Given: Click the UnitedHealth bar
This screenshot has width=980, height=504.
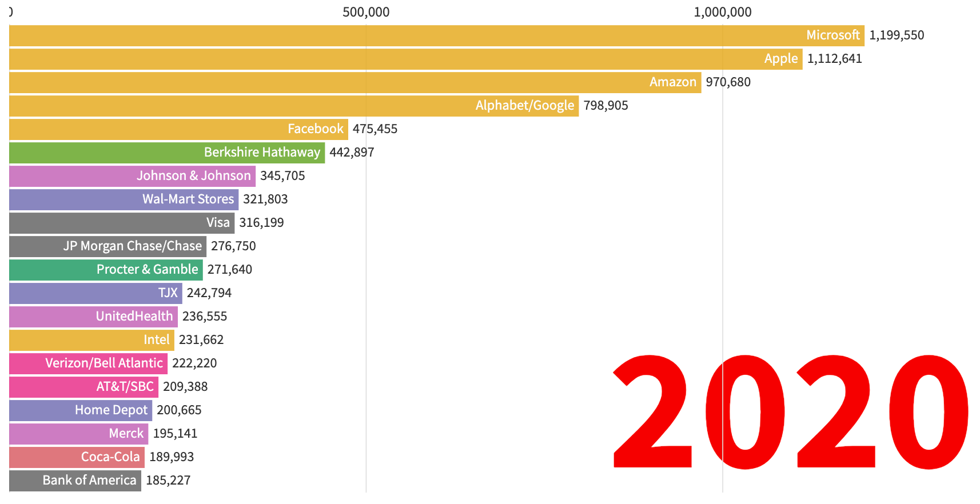Looking at the screenshot, I should pos(93,317).
